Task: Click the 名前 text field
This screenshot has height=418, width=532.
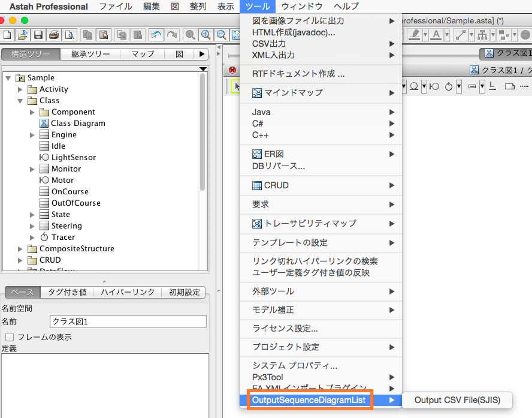Action: click(128, 321)
